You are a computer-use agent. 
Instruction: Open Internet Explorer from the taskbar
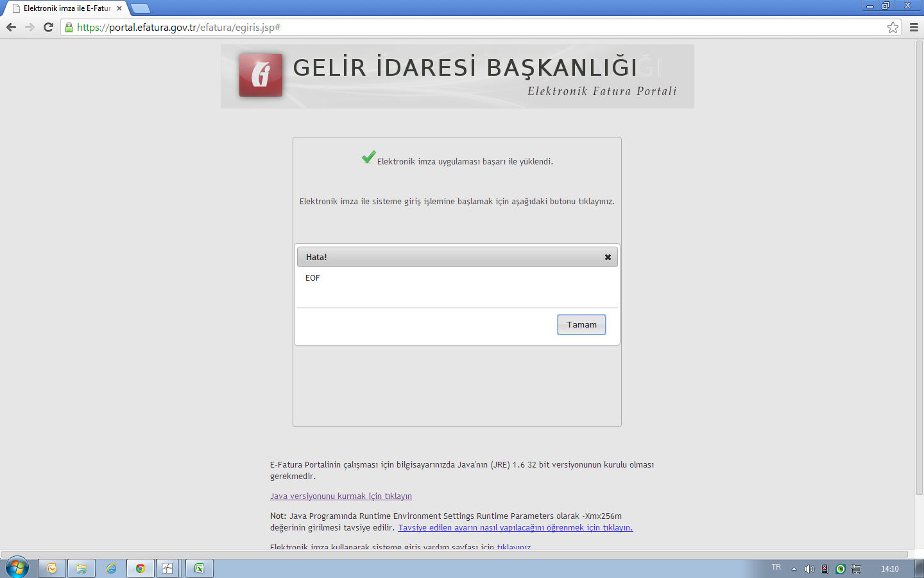click(111, 568)
